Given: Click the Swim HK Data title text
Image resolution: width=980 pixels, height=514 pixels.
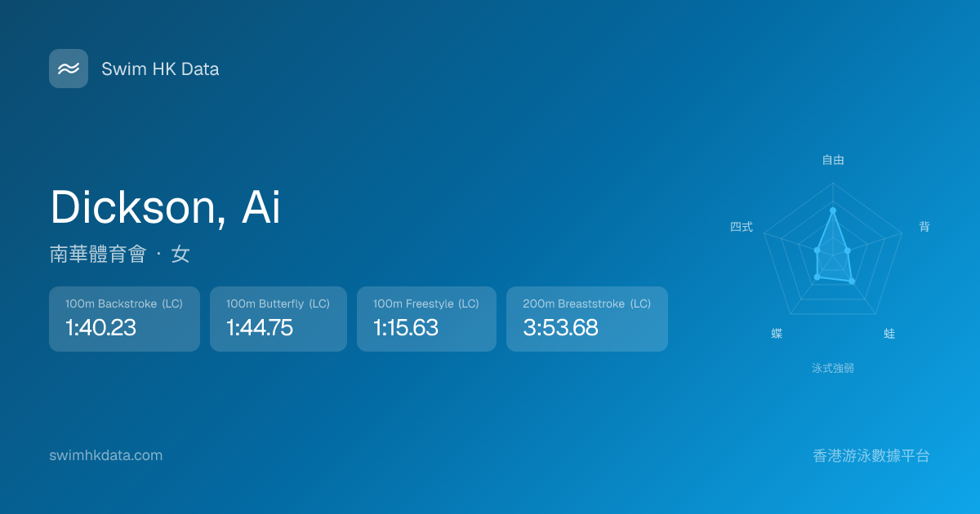Looking at the screenshot, I should click(160, 69).
